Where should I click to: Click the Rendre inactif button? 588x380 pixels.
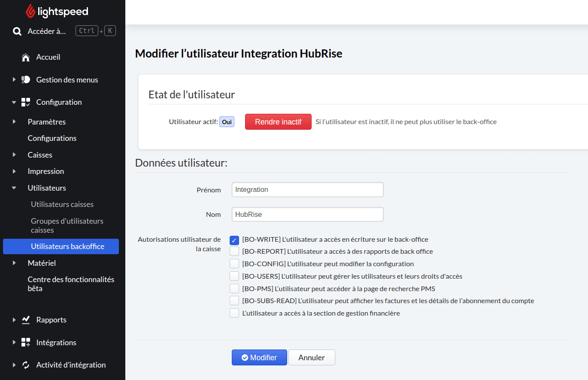(x=278, y=122)
